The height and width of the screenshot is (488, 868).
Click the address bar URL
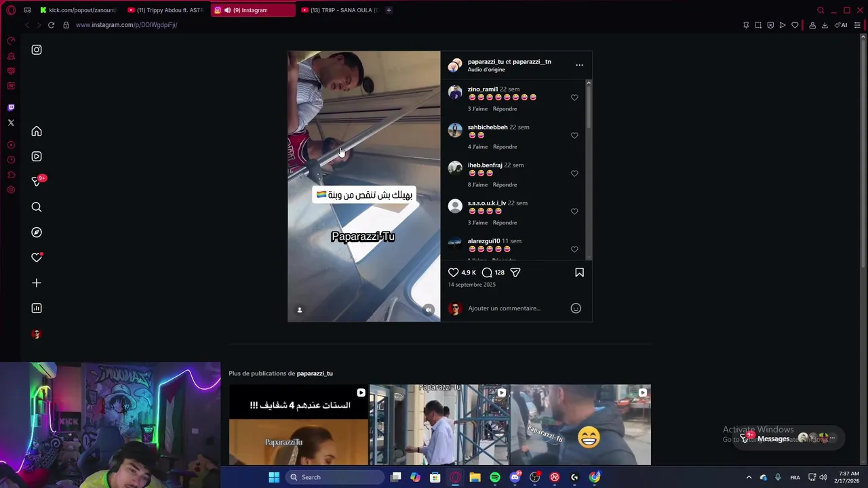click(x=127, y=25)
